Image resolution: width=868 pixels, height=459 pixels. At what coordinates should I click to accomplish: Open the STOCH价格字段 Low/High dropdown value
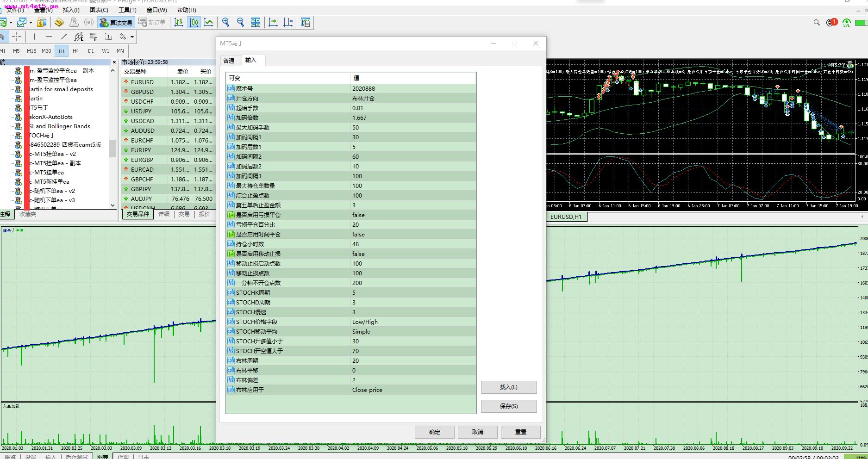pos(413,322)
